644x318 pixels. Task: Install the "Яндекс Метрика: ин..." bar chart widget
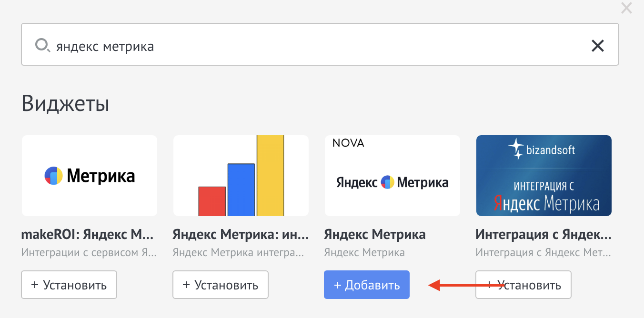pos(221,285)
